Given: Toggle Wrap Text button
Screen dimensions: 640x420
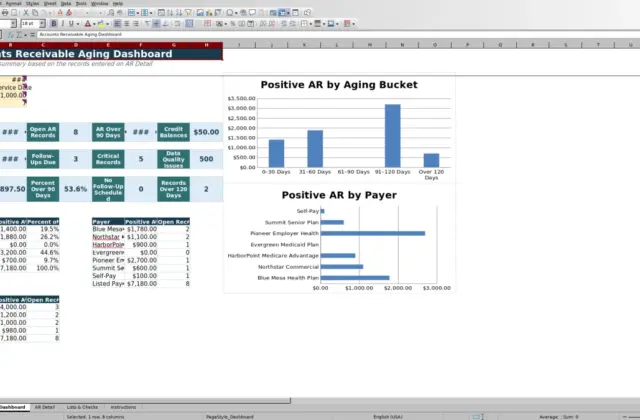Looking at the screenshot, I should [178, 24].
